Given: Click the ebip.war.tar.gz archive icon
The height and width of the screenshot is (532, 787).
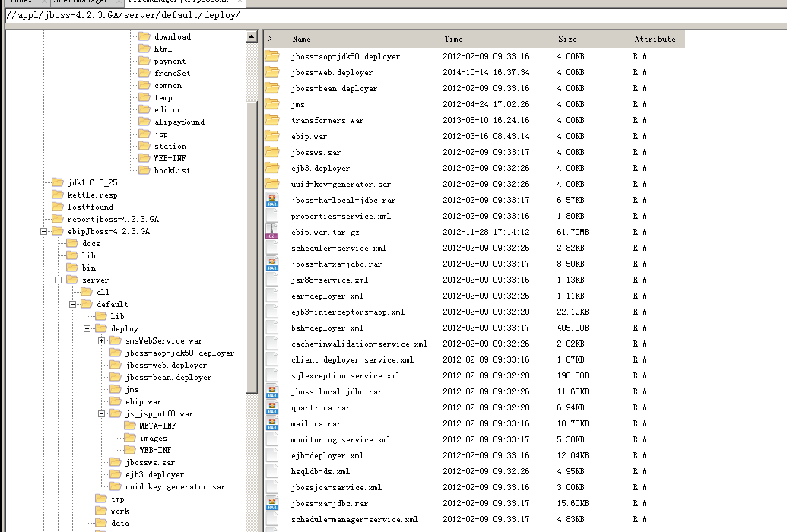Looking at the screenshot, I should [x=272, y=232].
